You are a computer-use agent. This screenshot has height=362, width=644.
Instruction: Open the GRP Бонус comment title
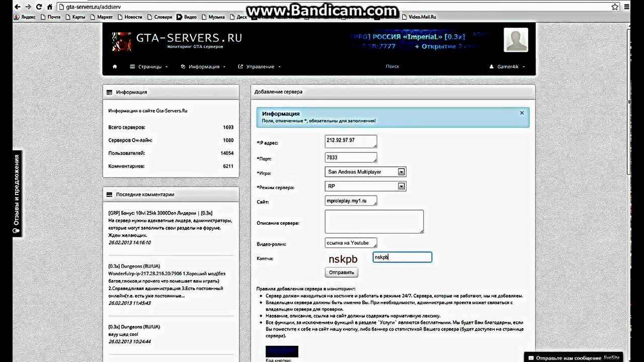[160, 213]
